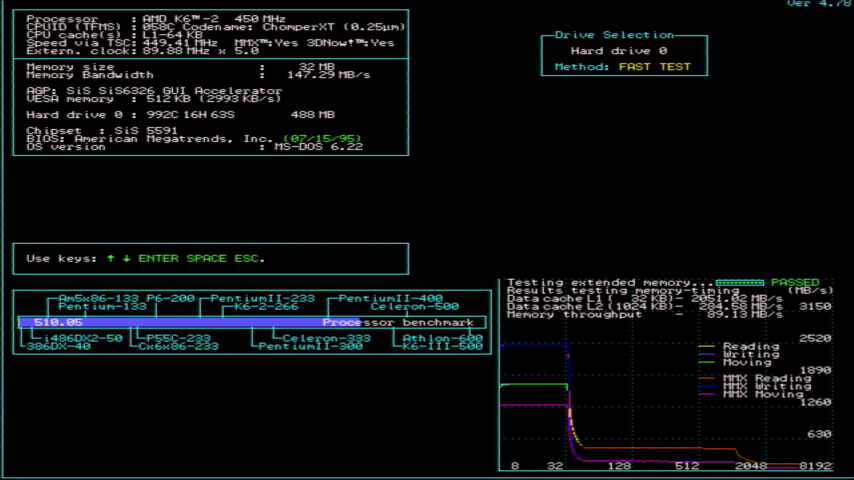Click the Moving legend green line
Screen dimensions: 854x480
click(x=708, y=362)
